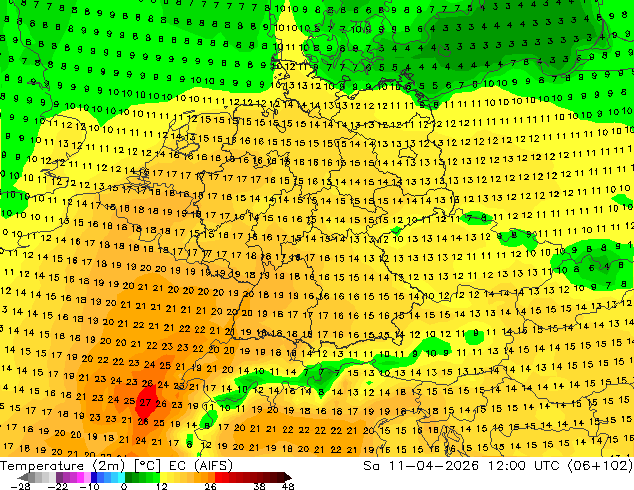The image size is (634, 490).
Task: Click the dark blue swatch in the color scale
Action: [94, 477]
